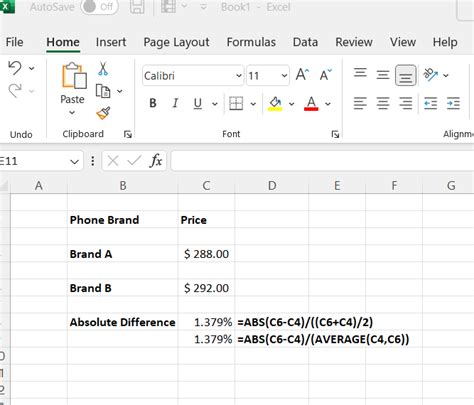474x405 pixels.
Task: Click the Cut scissors icon
Action: click(103, 69)
